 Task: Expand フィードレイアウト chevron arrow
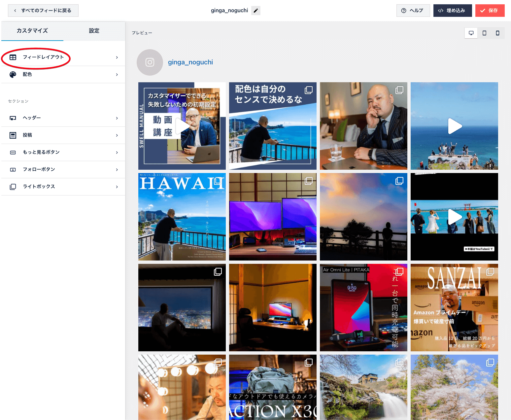[x=117, y=57]
